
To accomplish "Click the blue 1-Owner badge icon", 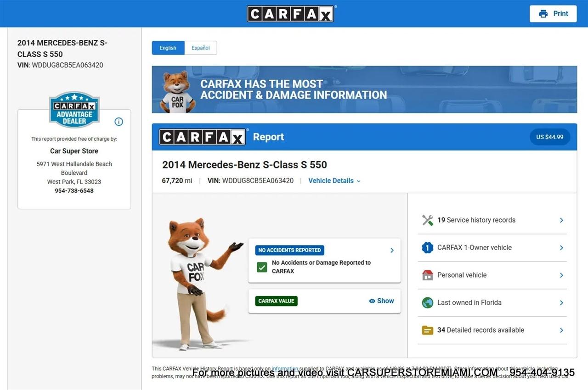I will pyautogui.click(x=427, y=248).
